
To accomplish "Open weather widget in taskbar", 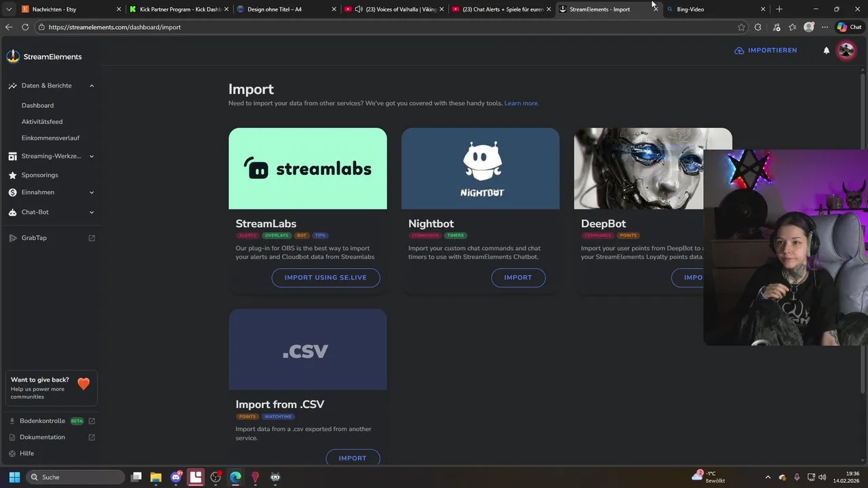I will pyautogui.click(x=708, y=477).
